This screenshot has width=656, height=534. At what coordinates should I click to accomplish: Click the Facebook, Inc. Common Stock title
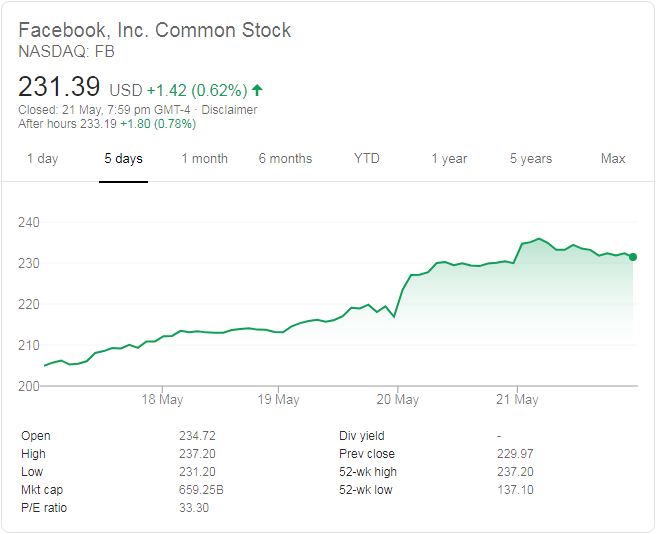coord(155,30)
